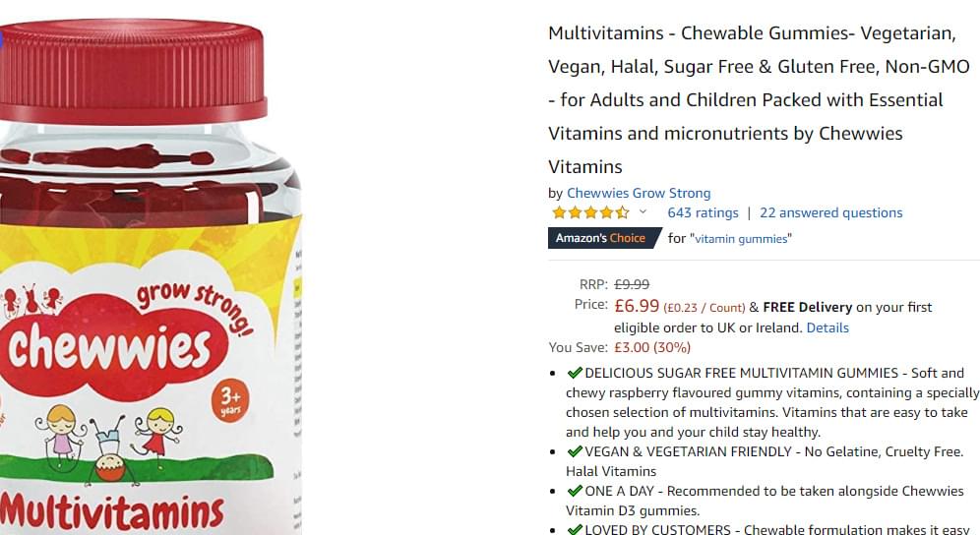
Task: Click the chewwies logo on the bottle
Action: pos(111,345)
